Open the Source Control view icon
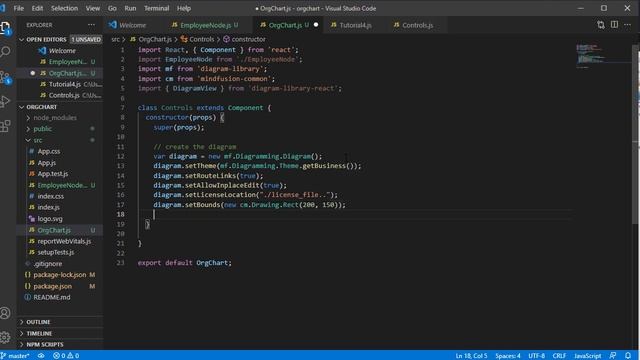 pos(5,77)
